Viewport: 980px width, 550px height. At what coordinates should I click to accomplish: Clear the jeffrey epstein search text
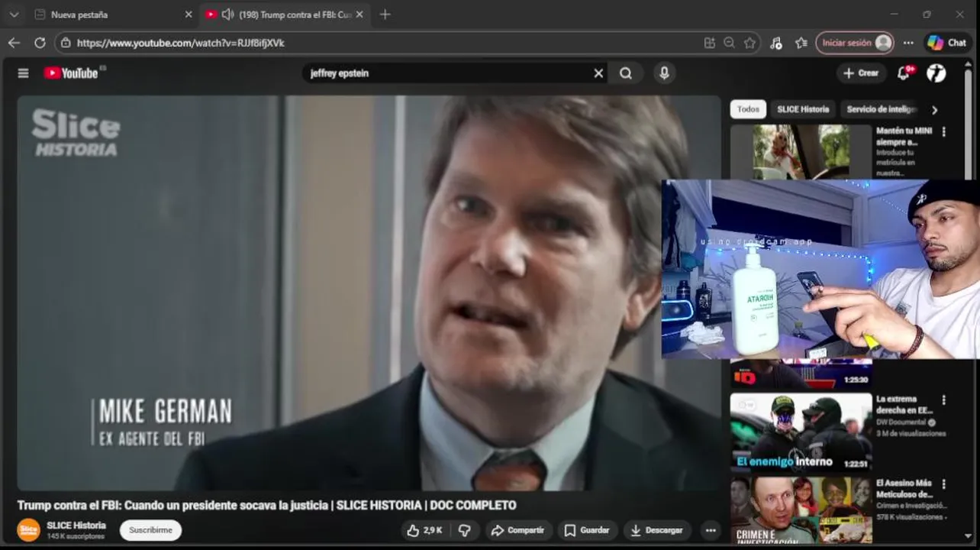(598, 73)
